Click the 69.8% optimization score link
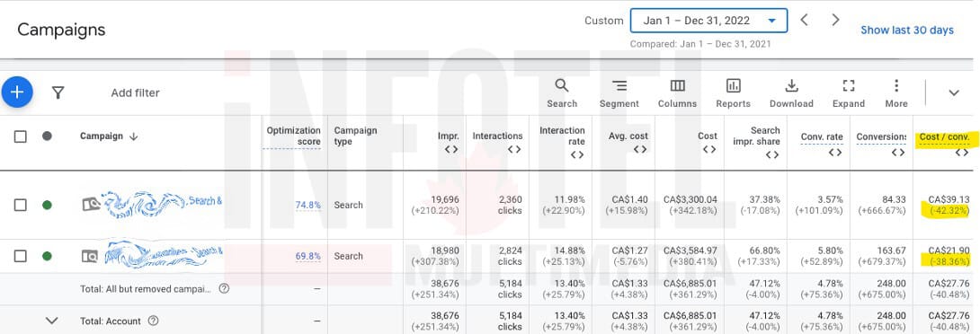The image size is (980, 334). (x=308, y=256)
